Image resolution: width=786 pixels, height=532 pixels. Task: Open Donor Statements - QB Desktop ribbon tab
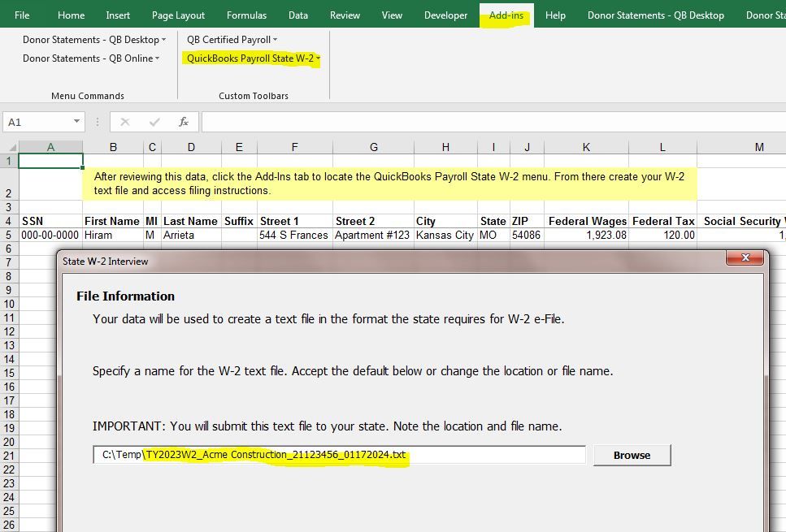[656, 15]
